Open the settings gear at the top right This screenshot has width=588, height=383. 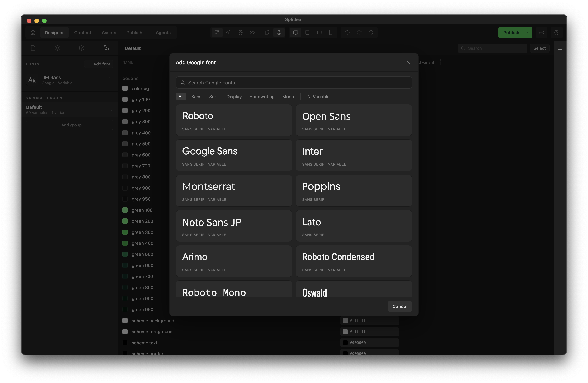[556, 33]
